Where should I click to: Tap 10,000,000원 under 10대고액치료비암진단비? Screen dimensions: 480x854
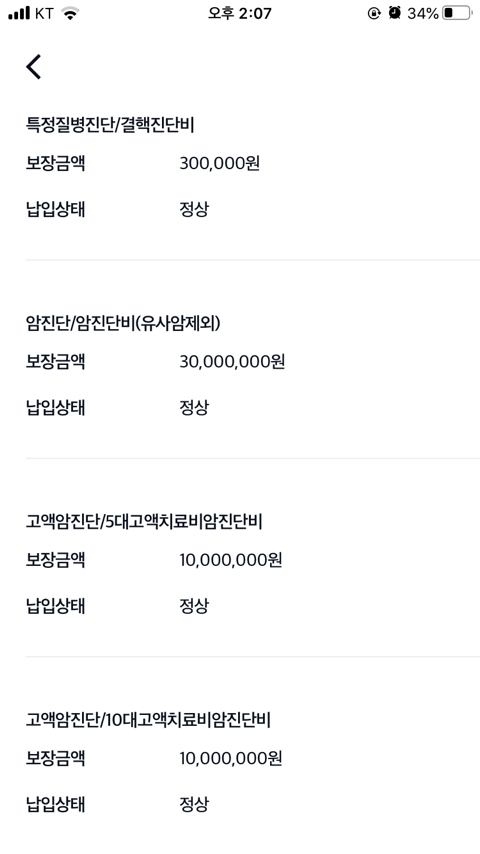(230, 758)
